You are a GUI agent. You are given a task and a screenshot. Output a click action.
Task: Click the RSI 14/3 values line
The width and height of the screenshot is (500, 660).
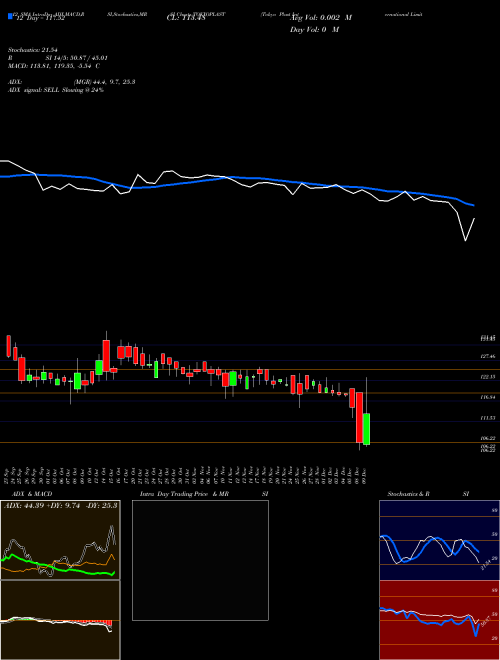[58, 58]
